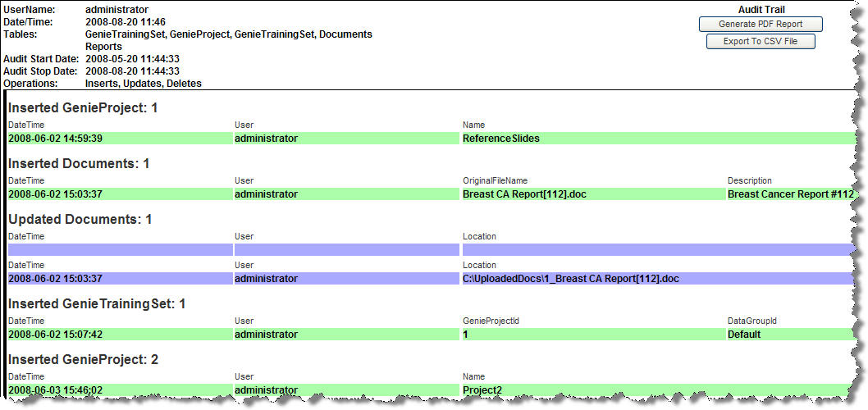This screenshot has height=410, width=868.
Task: Select the 'Updated Documents: 1' section heading
Action: click(x=80, y=220)
